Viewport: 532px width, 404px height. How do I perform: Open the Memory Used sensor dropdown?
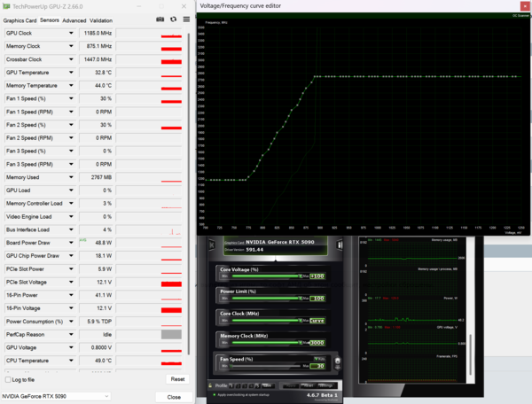71,177
